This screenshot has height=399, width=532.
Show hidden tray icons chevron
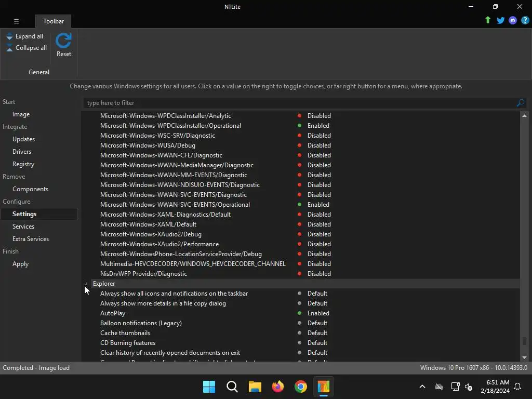point(422,387)
